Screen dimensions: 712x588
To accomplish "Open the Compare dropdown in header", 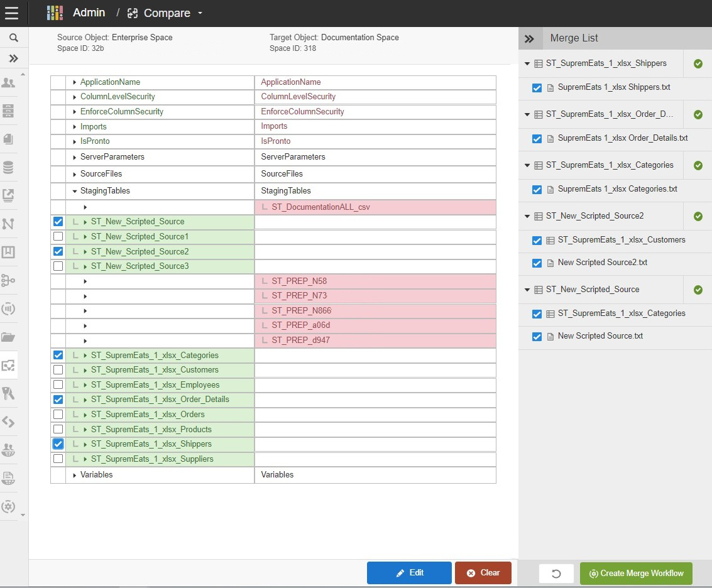I will coord(200,13).
